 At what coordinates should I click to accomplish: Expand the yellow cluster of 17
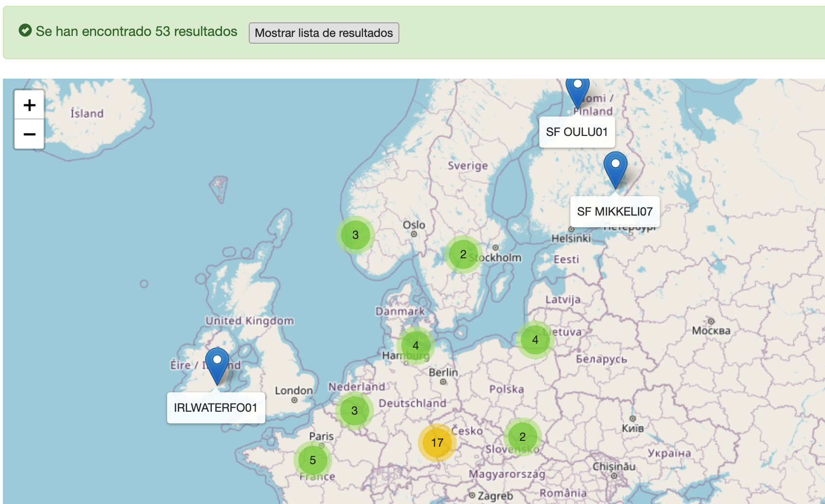point(437,443)
